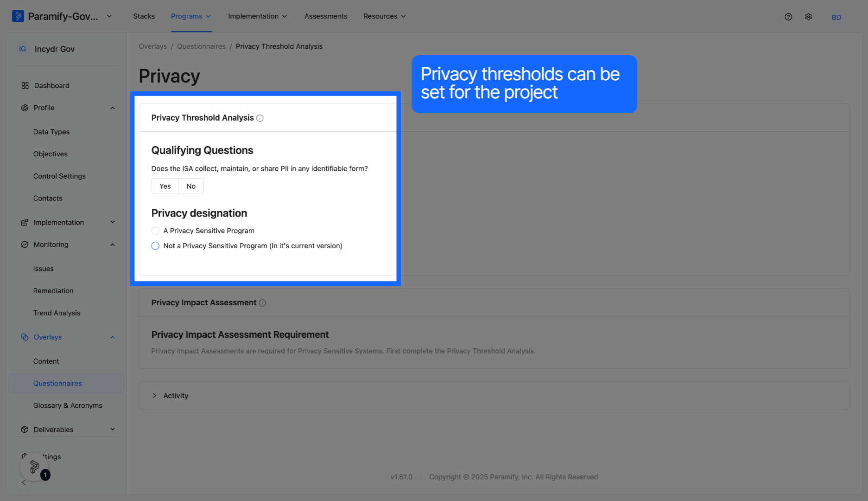Go to the Assessments tab
Image resolution: width=868 pixels, height=501 pixels.
[325, 16]
